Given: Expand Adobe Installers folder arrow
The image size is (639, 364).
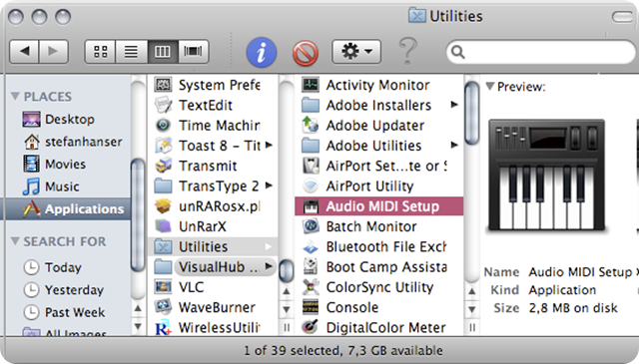Looking at the screenshot, I should (x=454, y=105).
